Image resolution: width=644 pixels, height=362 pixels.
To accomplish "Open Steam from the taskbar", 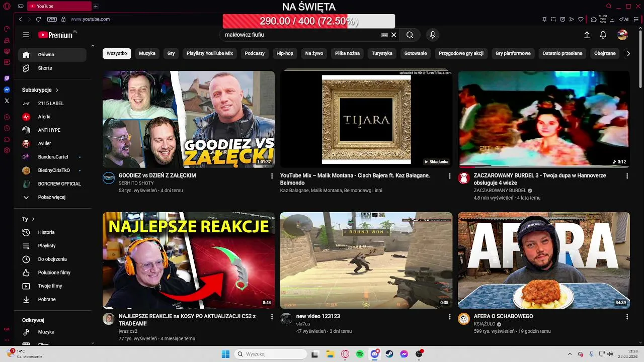I will [x=389, y=354].
